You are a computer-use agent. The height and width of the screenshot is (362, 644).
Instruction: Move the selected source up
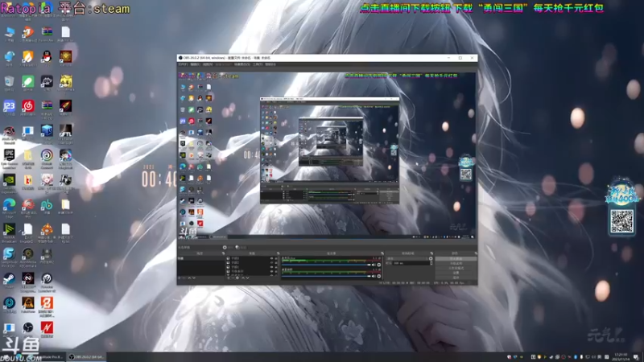click(x=243, y=278)
